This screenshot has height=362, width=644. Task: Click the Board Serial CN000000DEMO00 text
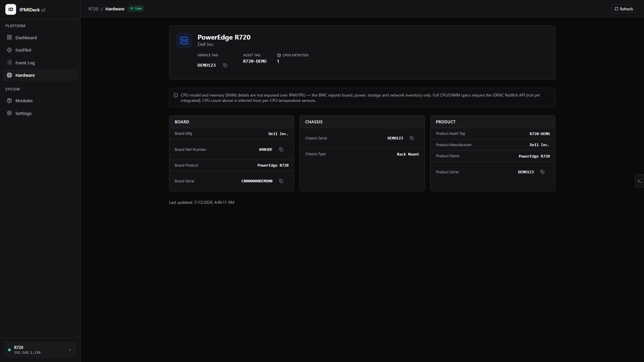(x=257, y=181)
